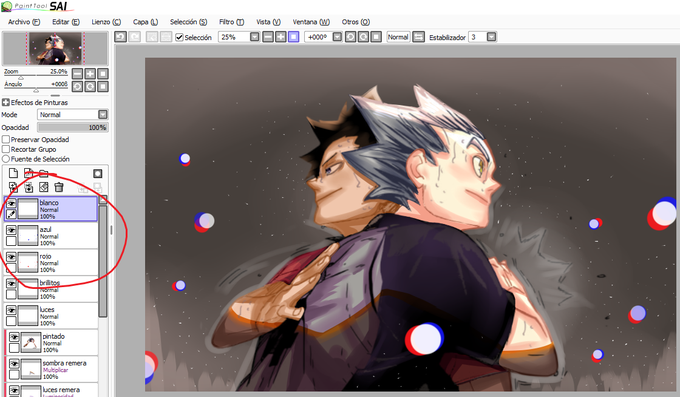Create a new linework layer
680x397 pixels.
(x=29, y=173)
